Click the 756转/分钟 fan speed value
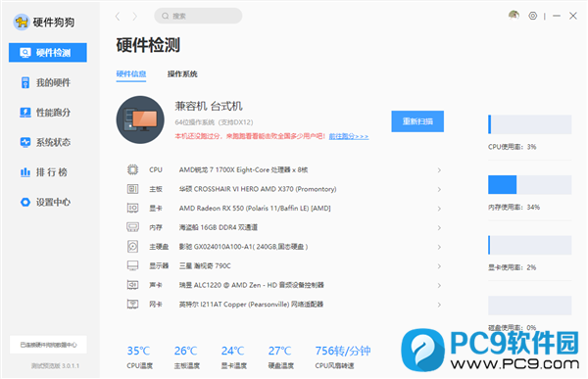 point(343,351)
